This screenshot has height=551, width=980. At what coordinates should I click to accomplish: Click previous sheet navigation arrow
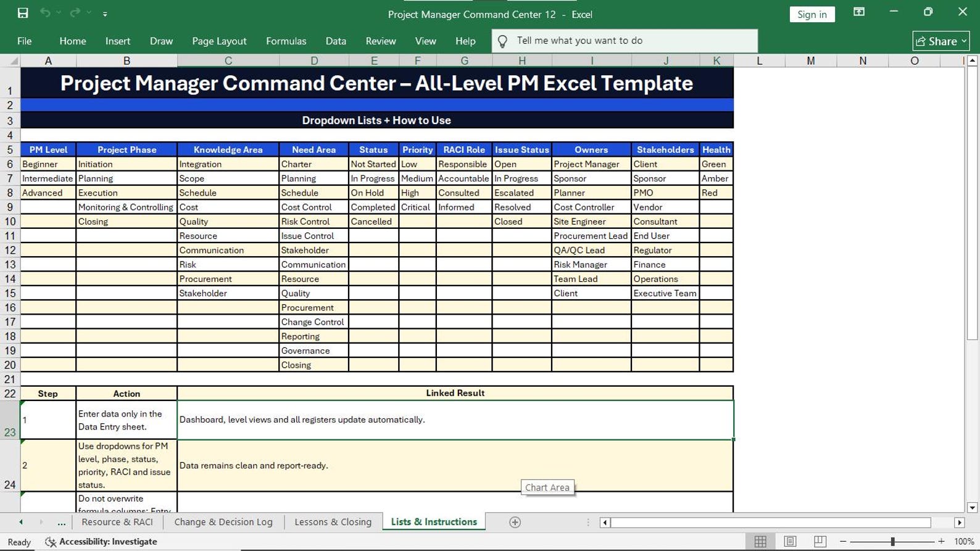click(21, 522)
